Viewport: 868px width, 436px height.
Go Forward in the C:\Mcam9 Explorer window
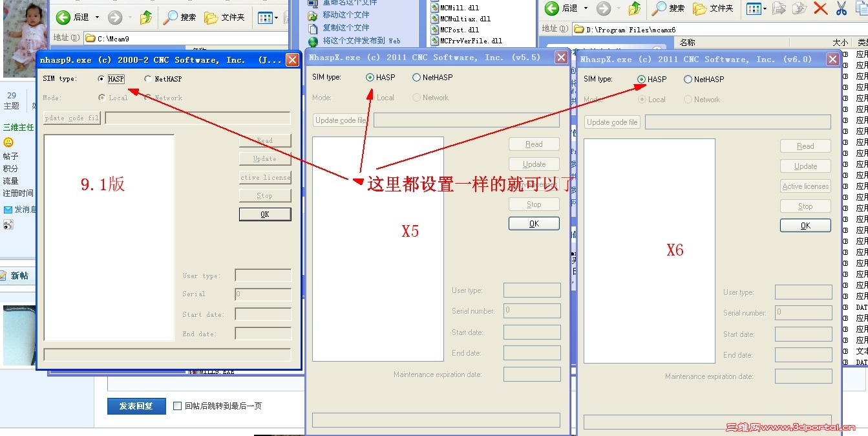[x=114, y=17]
